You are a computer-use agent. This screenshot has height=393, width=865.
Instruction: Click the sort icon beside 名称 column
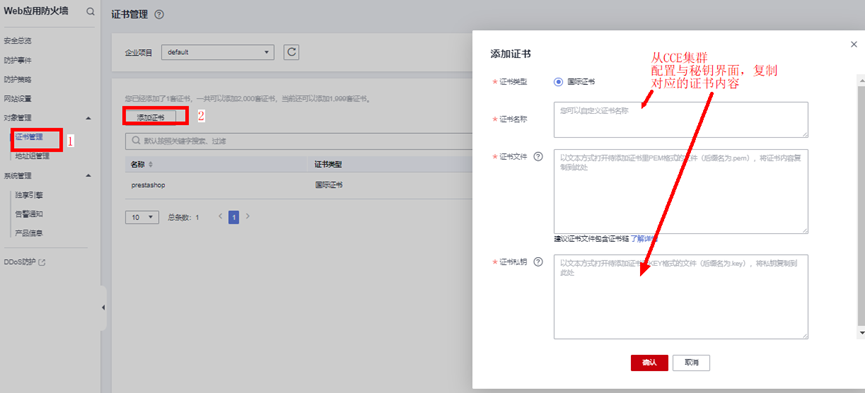click(x=151, y=165)
